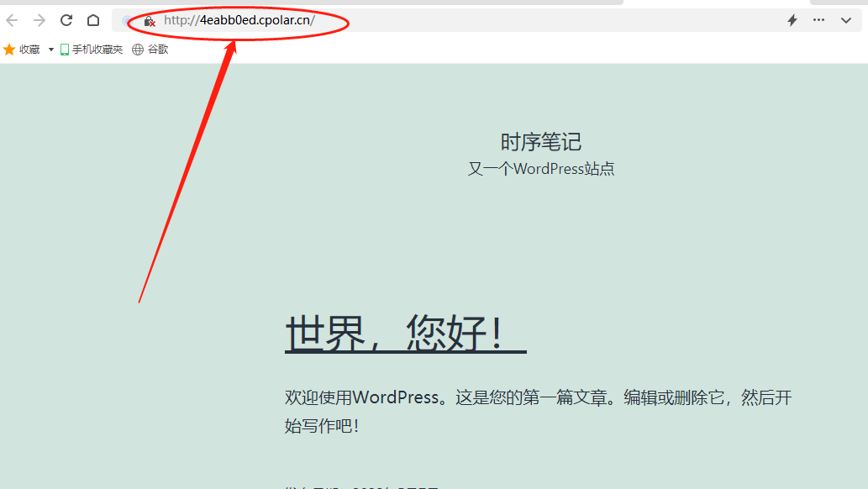Open the 手机收藏夹 mobile bookmarks
Image resolution: width=868 pixels, height=489 pixels.
(92, 50)
